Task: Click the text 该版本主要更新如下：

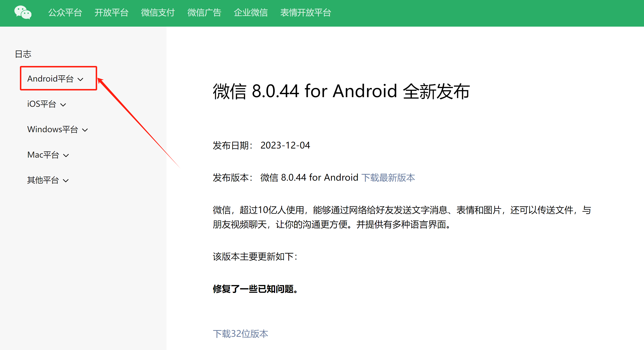Action: pos(255,257)
